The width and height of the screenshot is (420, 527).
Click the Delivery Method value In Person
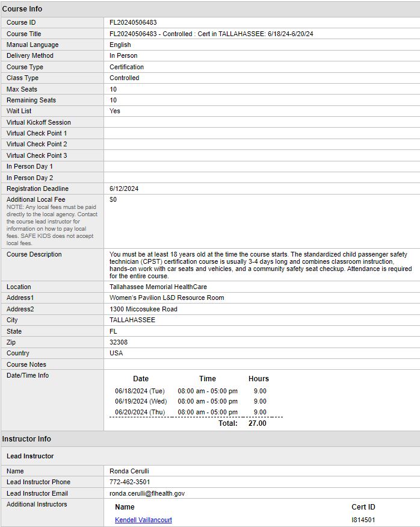point(123,55)
